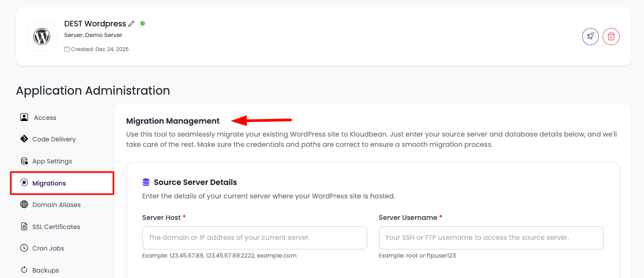644x278 pixels.
Task: Click the Cron Jobs clock icon
Action: click(24, 248)
